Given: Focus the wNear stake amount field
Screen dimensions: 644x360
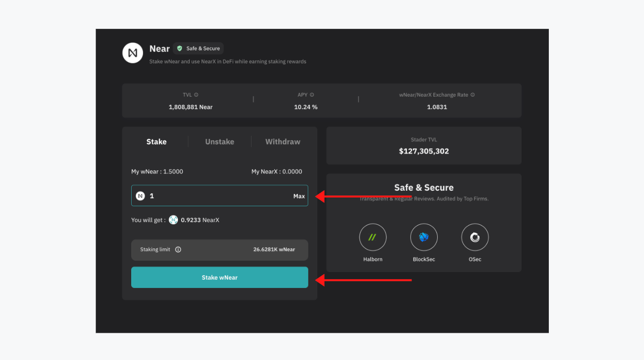Looking at the screenshot, I should coord(220,195).
